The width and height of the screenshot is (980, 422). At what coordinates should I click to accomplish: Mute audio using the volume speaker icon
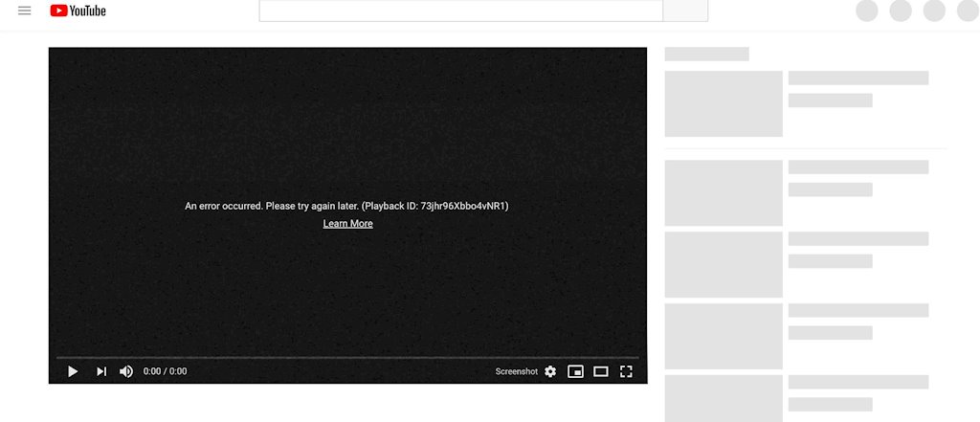pyautogui.click(x=126, y=371)
